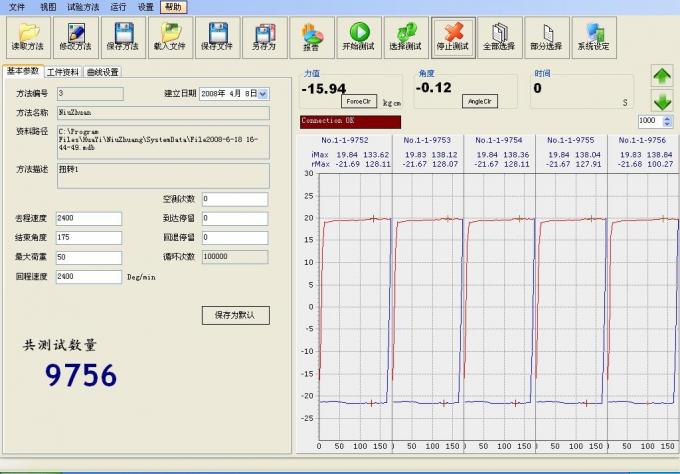Click the green down arrow button
The image size is (680, 474).
(662, 101)
